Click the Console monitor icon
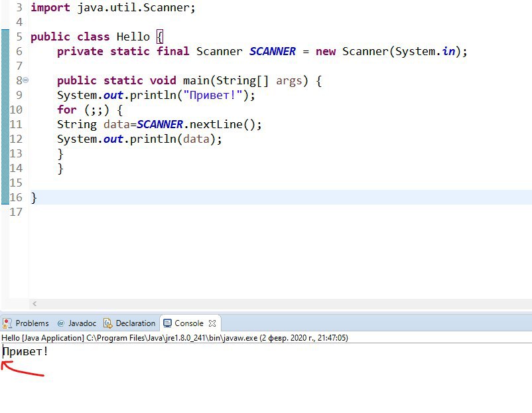Screen dimensions: 532x413 pyautogui.click(x=167, y=323)
